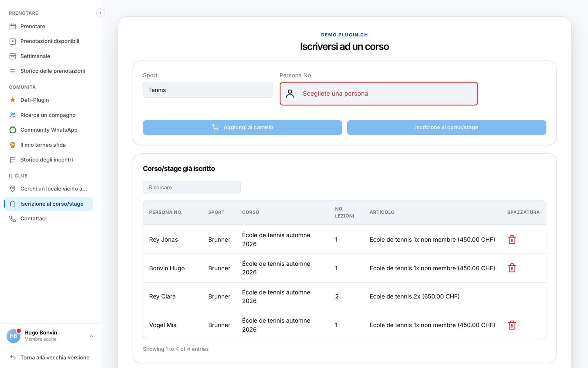
Task: Click the HB user avatar
Action: (x=13, y=336)
